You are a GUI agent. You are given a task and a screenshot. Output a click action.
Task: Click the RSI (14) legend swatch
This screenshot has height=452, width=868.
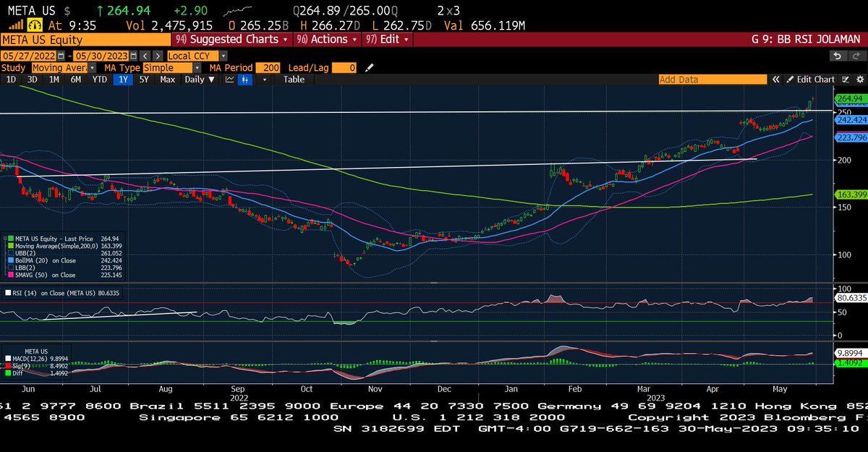[8, 293]
